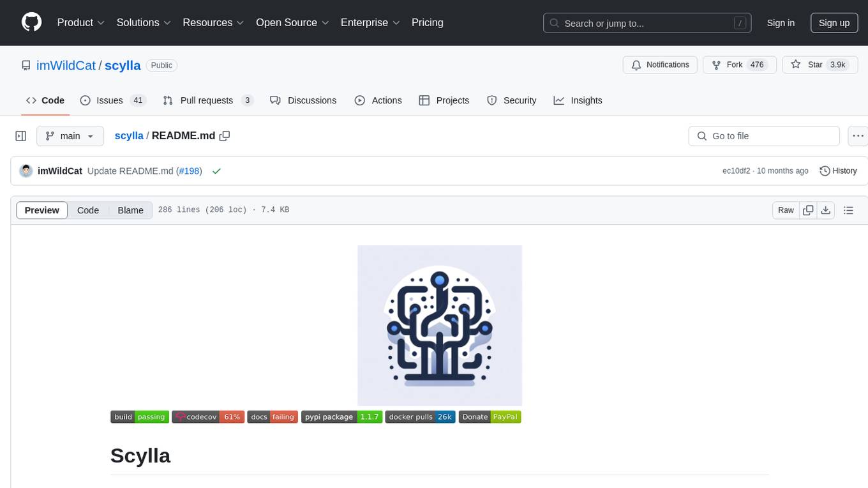Open the imWildCat commit author avatar
868x488 pixels.
point(26,171)
